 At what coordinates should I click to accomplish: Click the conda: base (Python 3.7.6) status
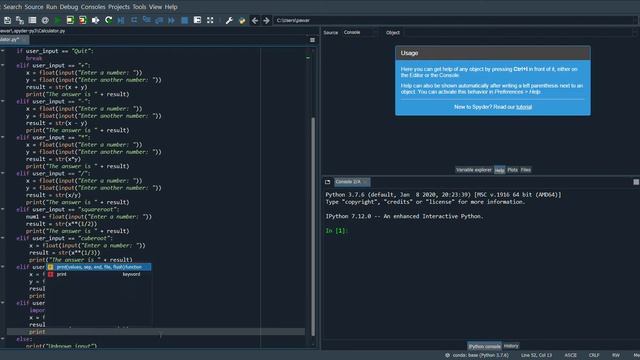480,355
